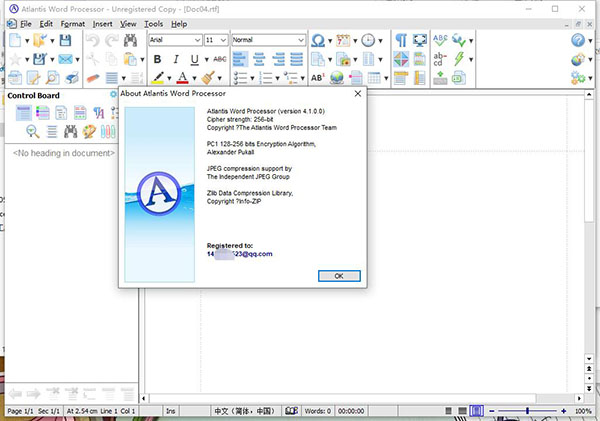The height and width of the screenshot is (421, 600).
Task: Center the paragraph alignment
Action: pyautogui.click(x=259, y=59)
